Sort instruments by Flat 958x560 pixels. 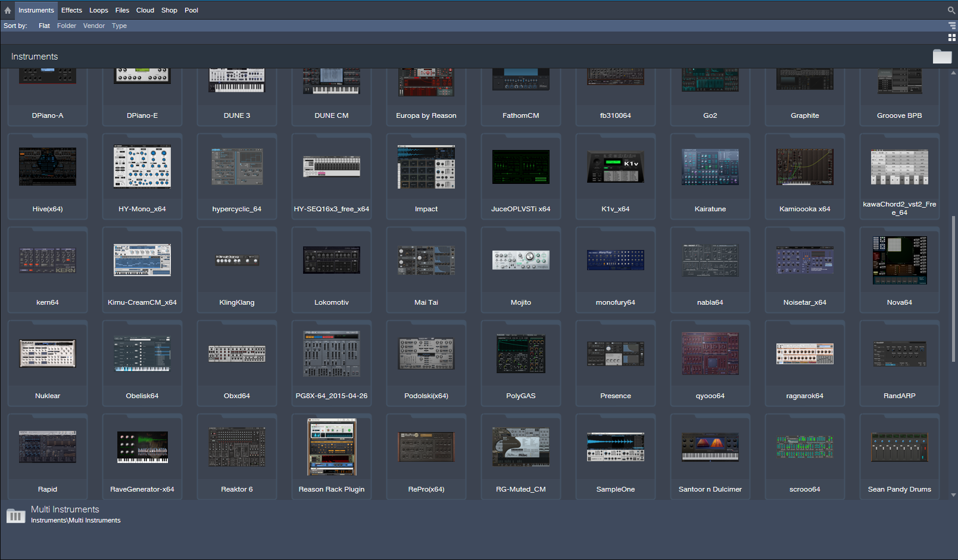click(44, 26)
